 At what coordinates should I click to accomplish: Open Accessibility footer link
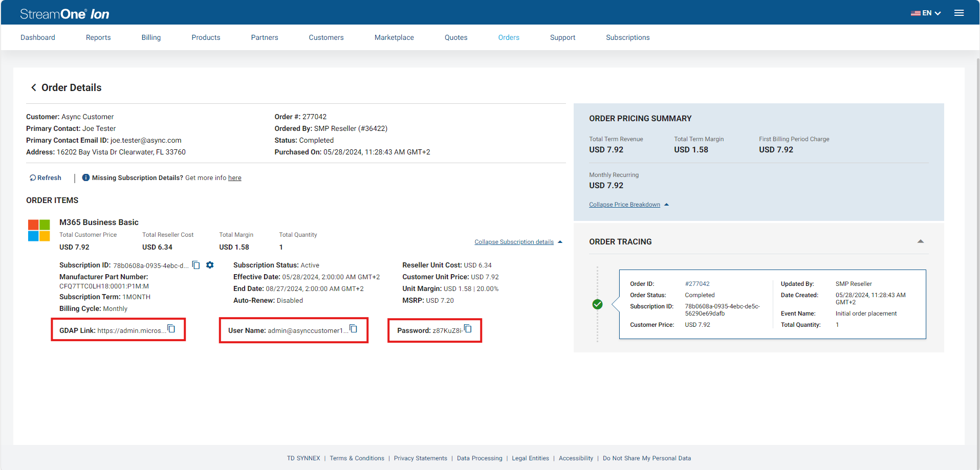576,458
